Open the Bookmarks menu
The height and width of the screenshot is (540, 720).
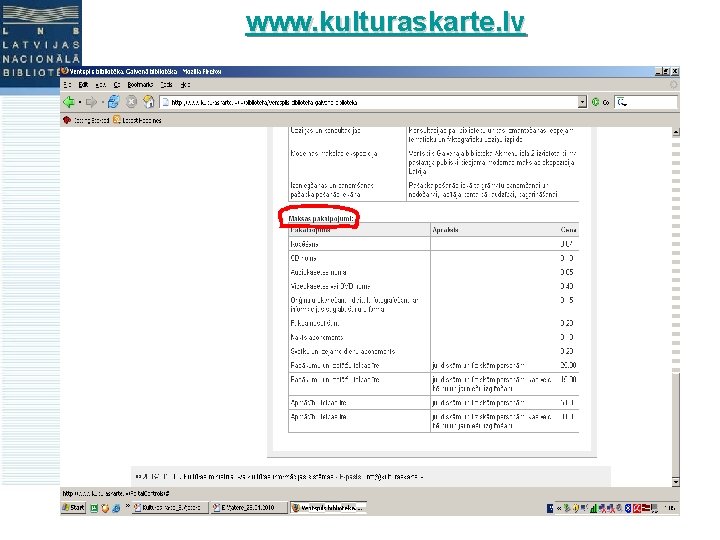(140, 85)
